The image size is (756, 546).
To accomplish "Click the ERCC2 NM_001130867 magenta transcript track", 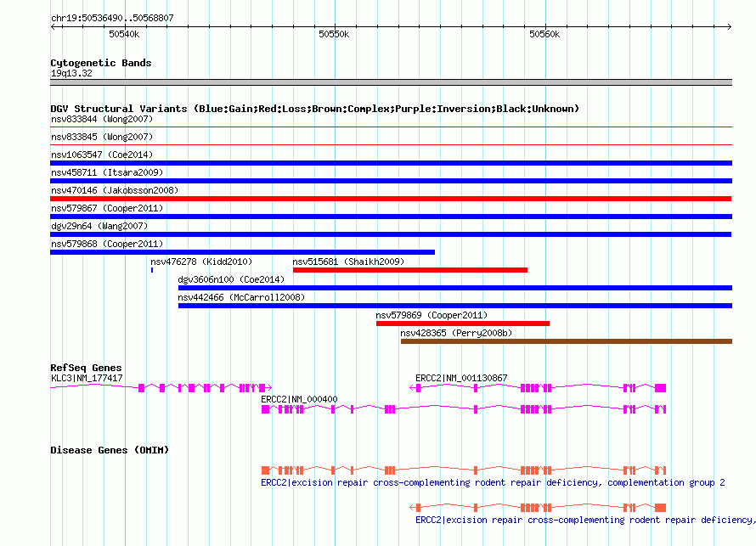I will [x=538, y=387].
